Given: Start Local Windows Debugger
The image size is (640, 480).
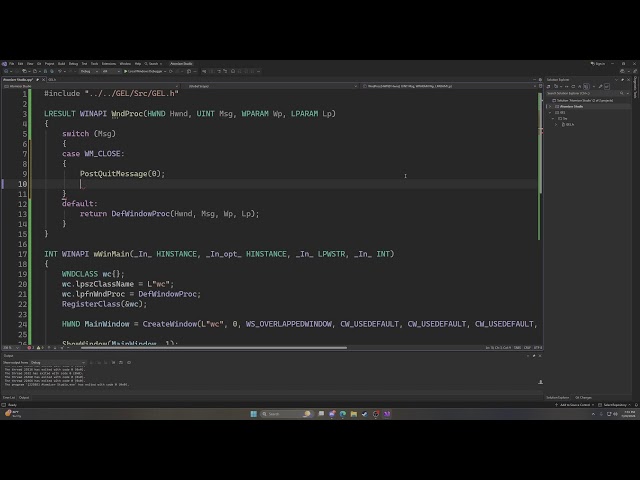Looking at the screenshot, I should 144,71.
